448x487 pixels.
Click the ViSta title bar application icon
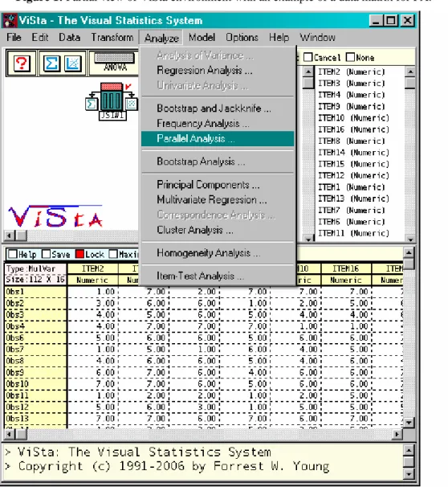10,21
